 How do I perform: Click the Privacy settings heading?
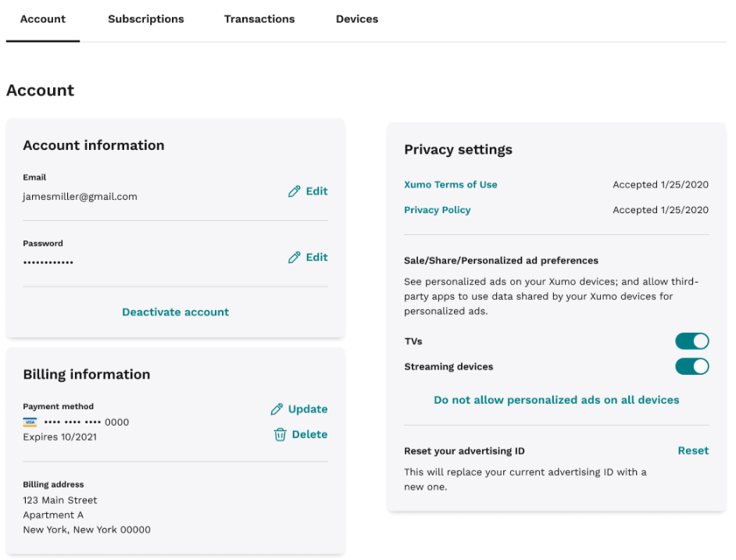tap(458, 149)
